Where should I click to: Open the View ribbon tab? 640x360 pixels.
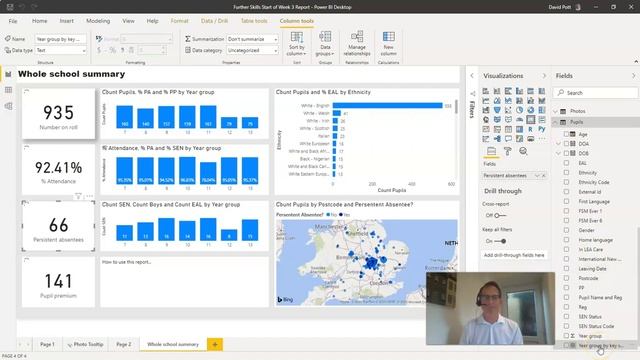click(129, 21)
